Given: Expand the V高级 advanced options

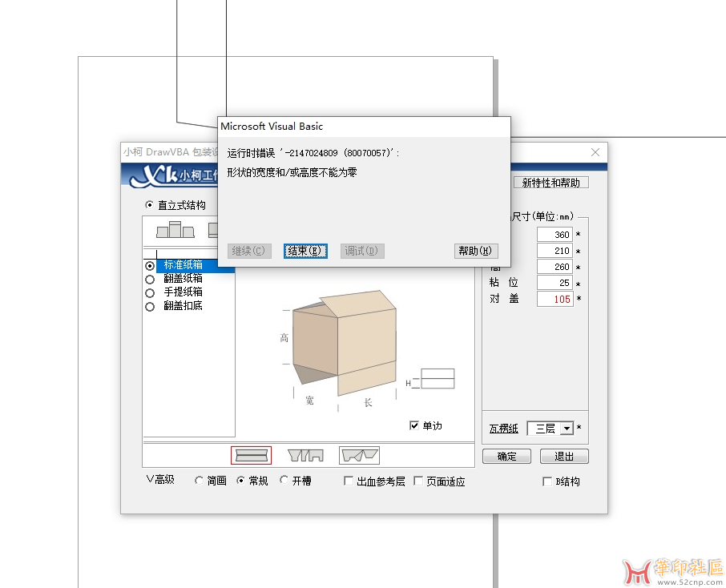Looking at the screenshot, I should coord(160,480).
